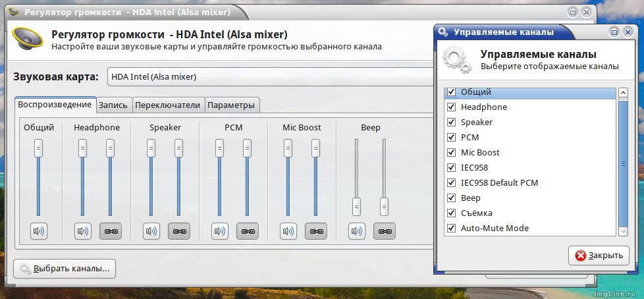Maximize the Управляемые каналы dialog window
Image resolution: width=644 pixels, height=299 pixels.
click(614, 32)
